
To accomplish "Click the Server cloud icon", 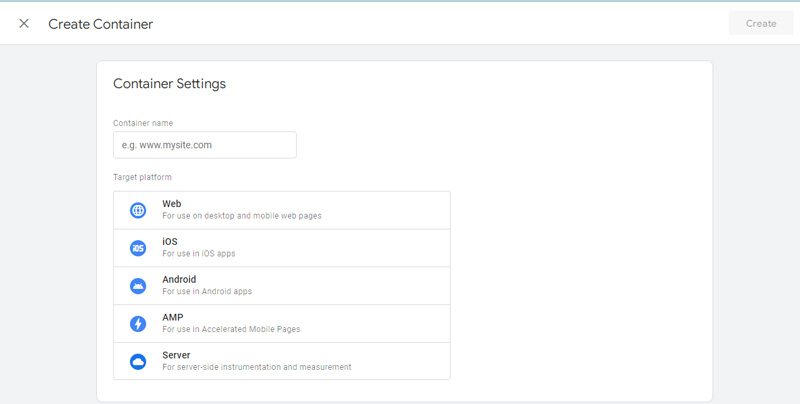I will coord(138,362).
